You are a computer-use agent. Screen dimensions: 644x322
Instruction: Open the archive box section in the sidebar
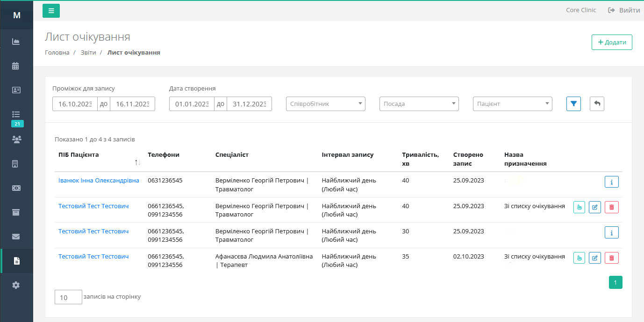pos(16,212)
